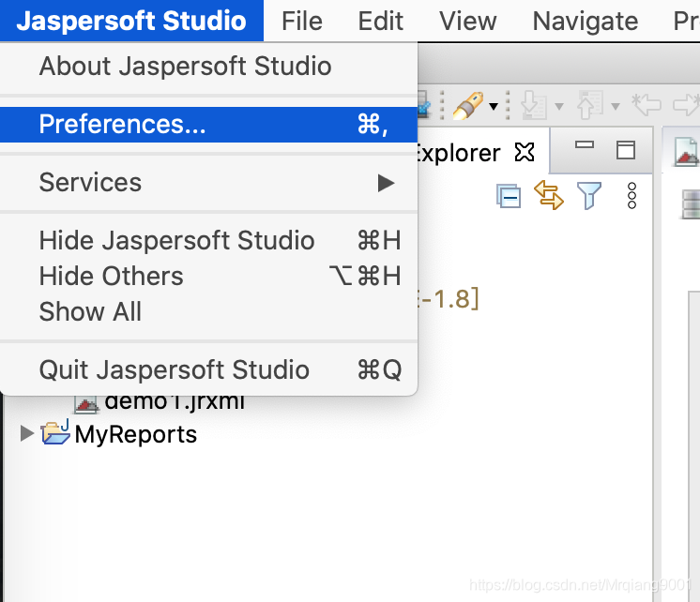Screen dimensions: 700x602
Task: Open explorer view menu three-dots icon
Action: (x=632, y=195)
